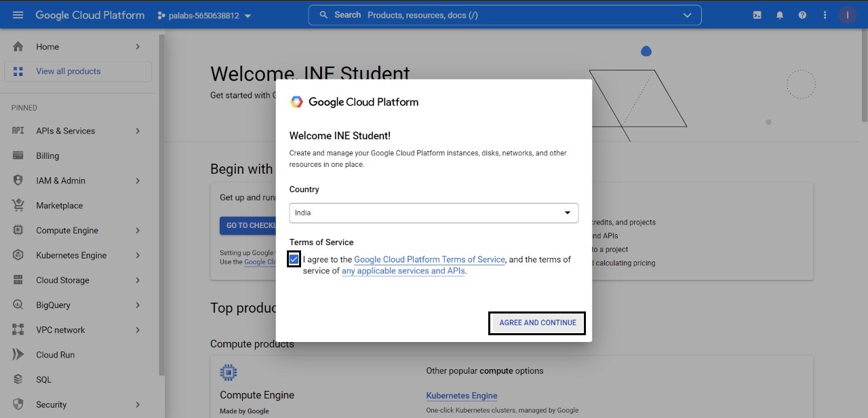
Task: Activate Cloud Shell terminal icon
Action: (757, 15)
